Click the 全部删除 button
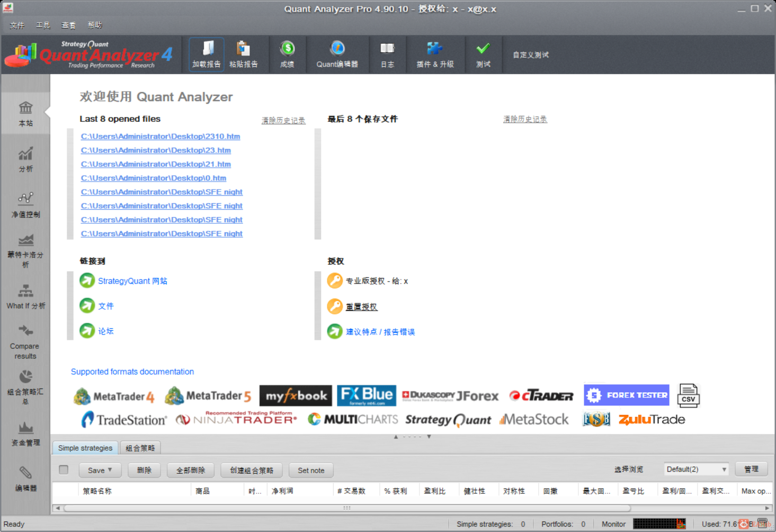This screenshot has height=532, width=776. click(191, 470)
